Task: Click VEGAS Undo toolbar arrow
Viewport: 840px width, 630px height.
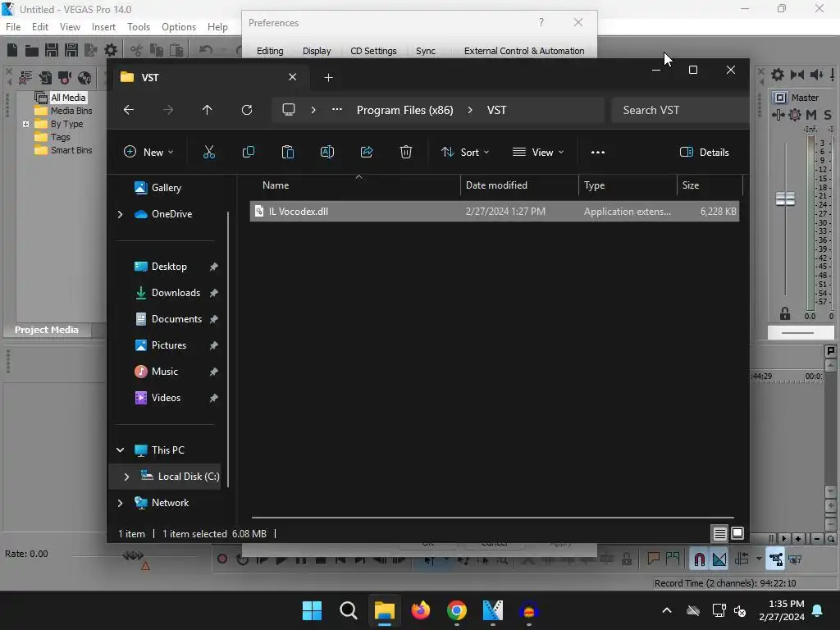Action: click(x=206, y=50)
